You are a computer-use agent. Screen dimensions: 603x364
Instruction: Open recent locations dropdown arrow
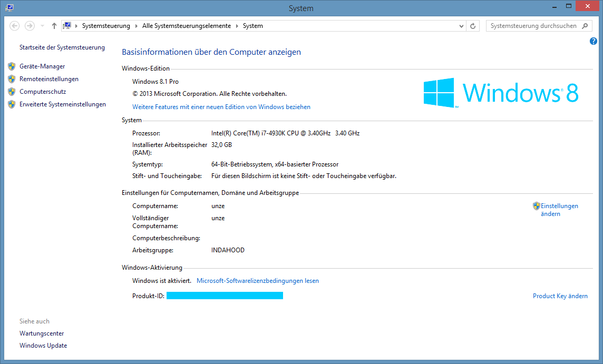(x=42, y=26)
